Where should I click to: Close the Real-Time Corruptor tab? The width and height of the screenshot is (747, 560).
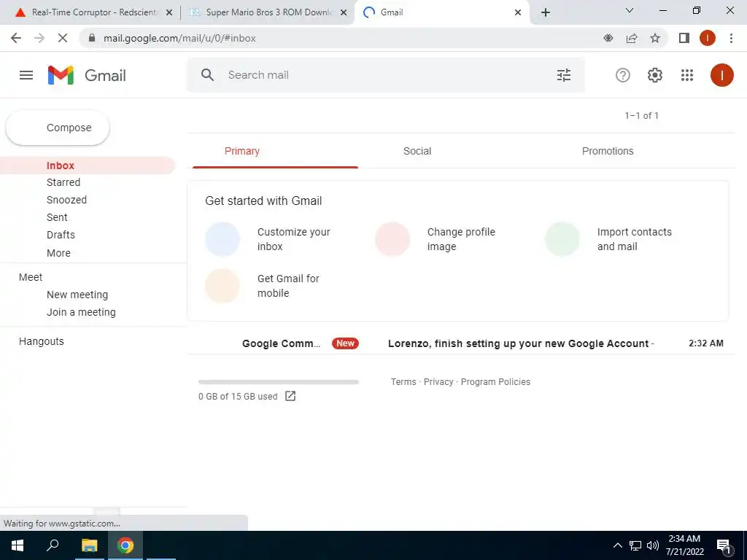point(169,12)
